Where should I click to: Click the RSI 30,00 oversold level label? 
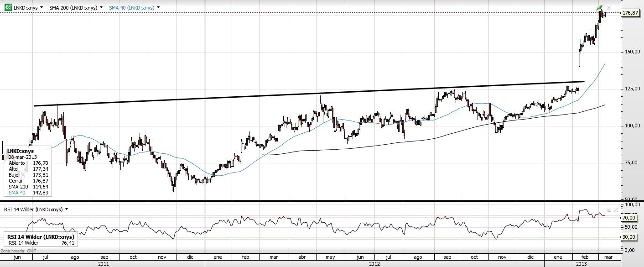click(630, 237)
